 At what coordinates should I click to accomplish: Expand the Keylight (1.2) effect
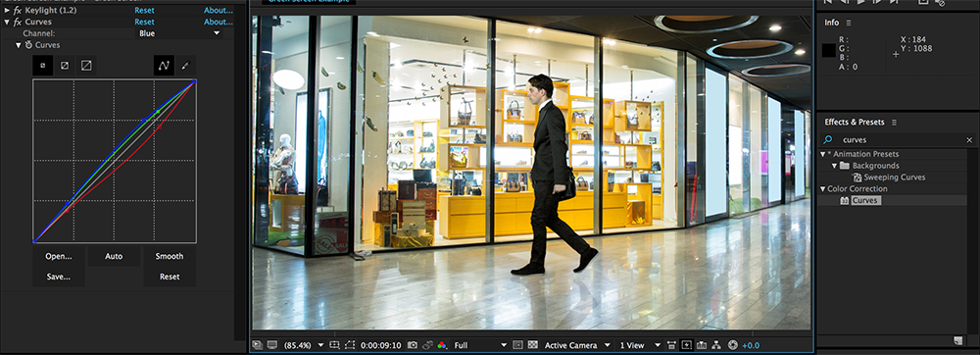point(7,11)
